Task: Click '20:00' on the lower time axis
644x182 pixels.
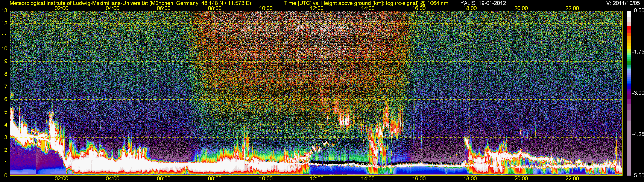Action: click(x=521, y=179)
